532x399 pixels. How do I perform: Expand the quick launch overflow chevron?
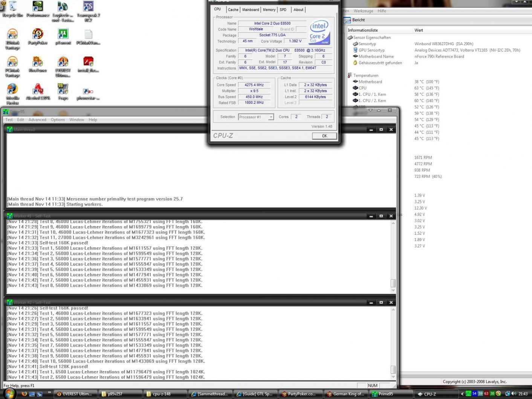tap(49, 393)
